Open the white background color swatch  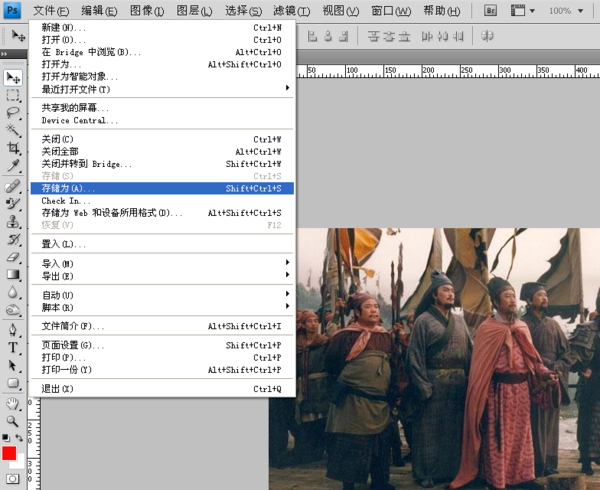[x=19, y=463]
